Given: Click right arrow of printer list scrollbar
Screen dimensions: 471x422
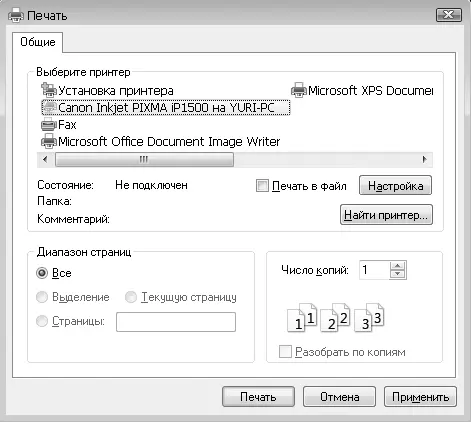Looking at the screenshot, I should click(x=424, y=159).
